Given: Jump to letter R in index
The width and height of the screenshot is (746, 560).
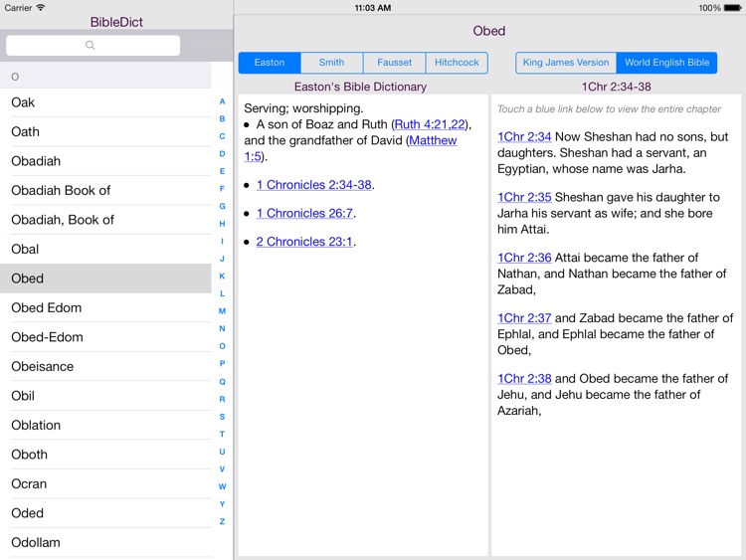Looking at the screenshot, I should [x=222, y=399].
